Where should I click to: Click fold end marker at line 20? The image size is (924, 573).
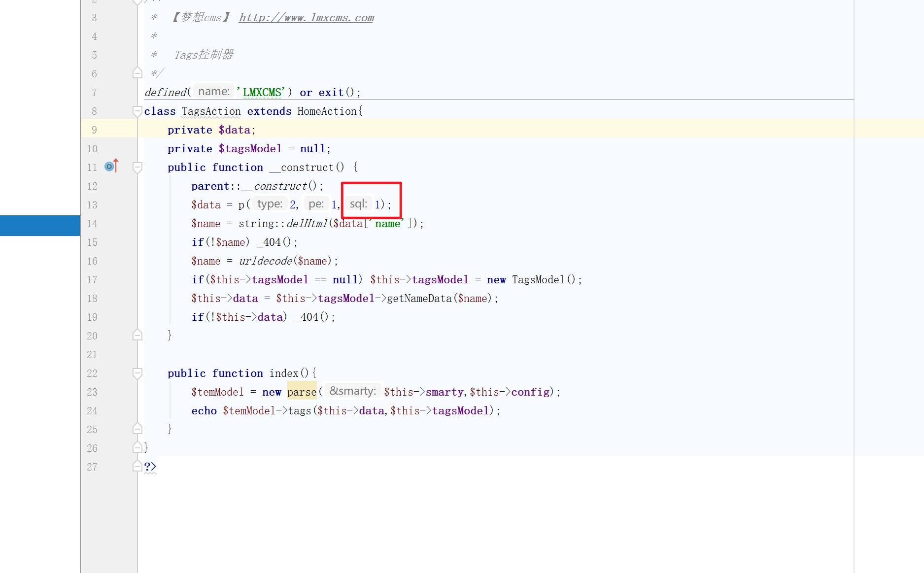(137, 335)
